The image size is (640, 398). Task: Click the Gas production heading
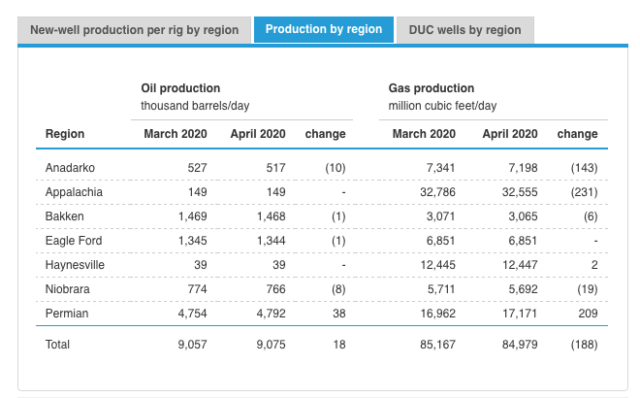pos(431,88)
